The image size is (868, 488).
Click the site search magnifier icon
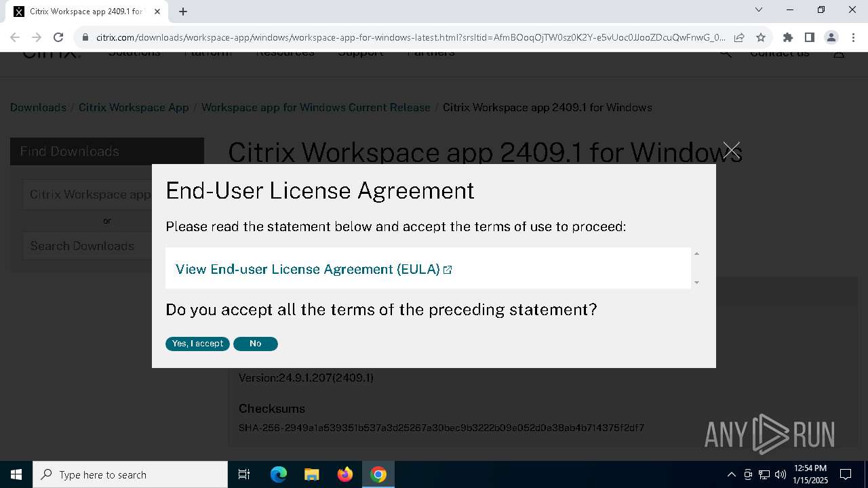point(726,53)
